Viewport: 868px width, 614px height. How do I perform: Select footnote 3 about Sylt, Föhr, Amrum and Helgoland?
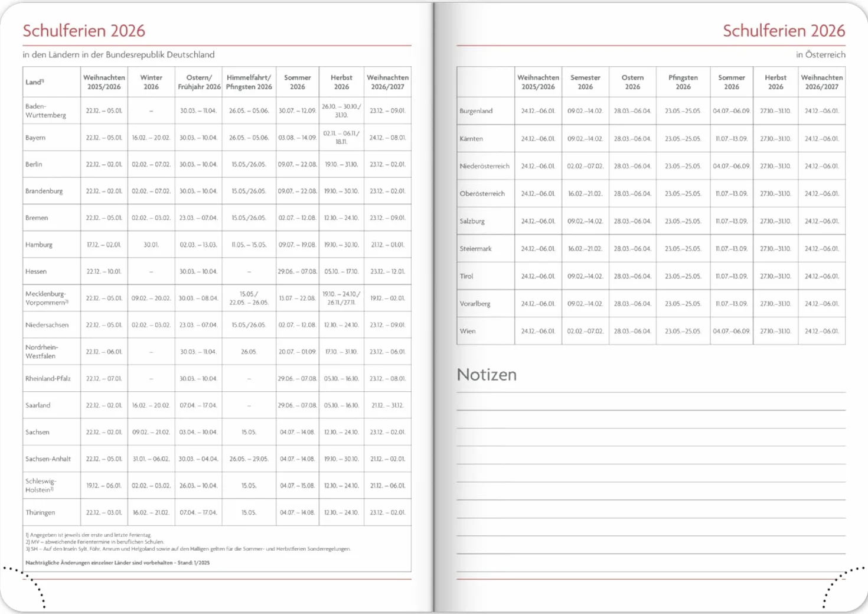pos(188,549)
